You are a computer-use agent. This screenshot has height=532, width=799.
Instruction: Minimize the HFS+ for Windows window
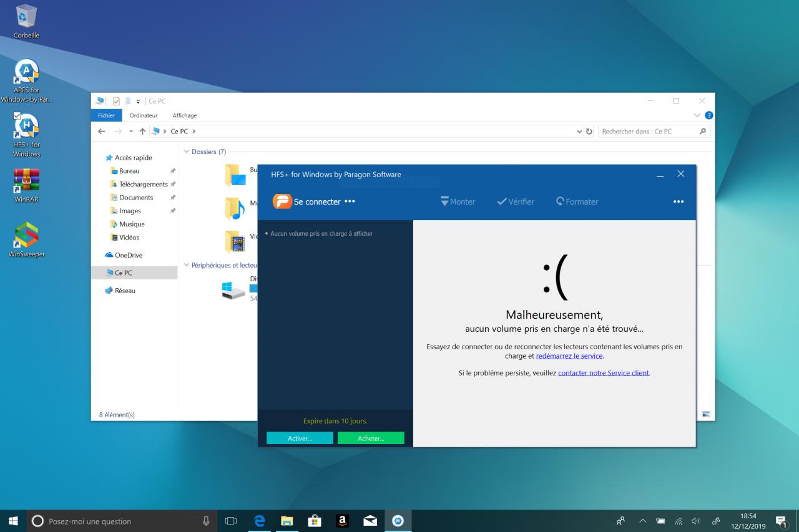(x=660, y=175)
